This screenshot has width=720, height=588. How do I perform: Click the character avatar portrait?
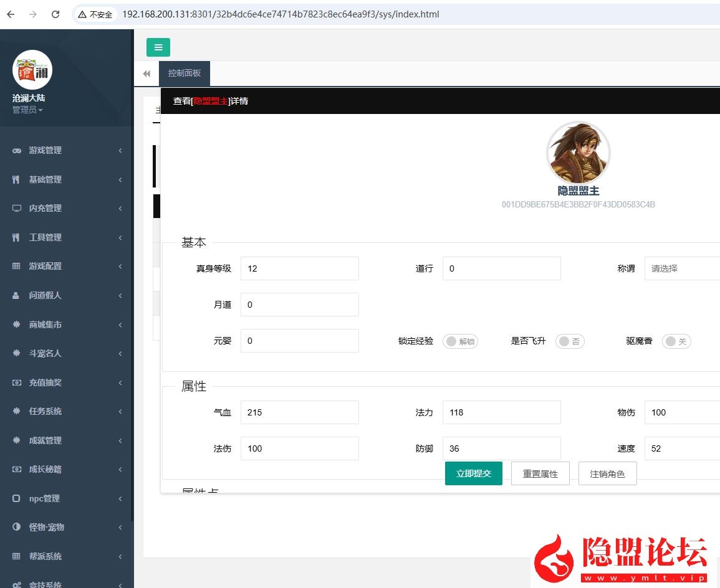578,153
